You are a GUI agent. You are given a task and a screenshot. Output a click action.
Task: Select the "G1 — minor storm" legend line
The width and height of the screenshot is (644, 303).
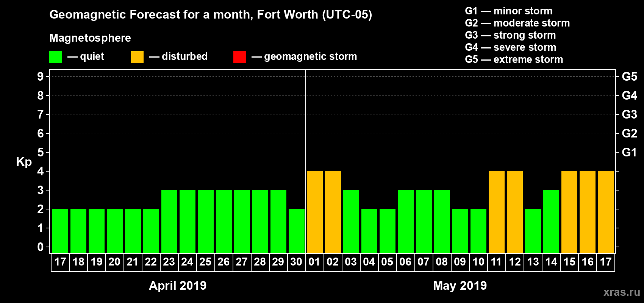click(509, 11)
